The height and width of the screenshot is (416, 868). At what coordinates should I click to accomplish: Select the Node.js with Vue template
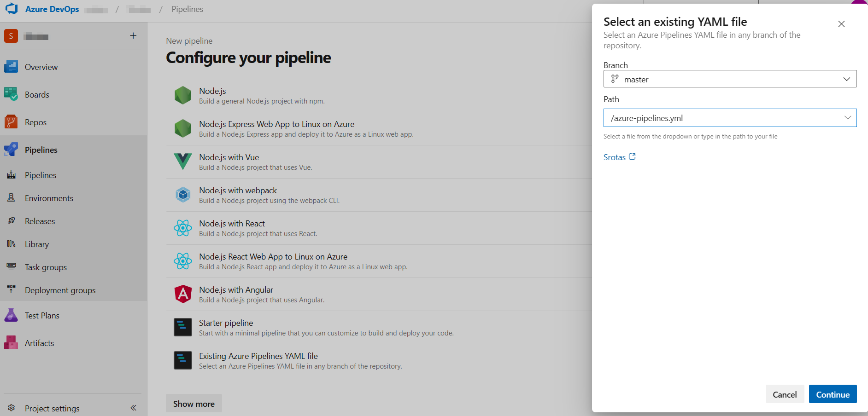[x=379, y=162]
